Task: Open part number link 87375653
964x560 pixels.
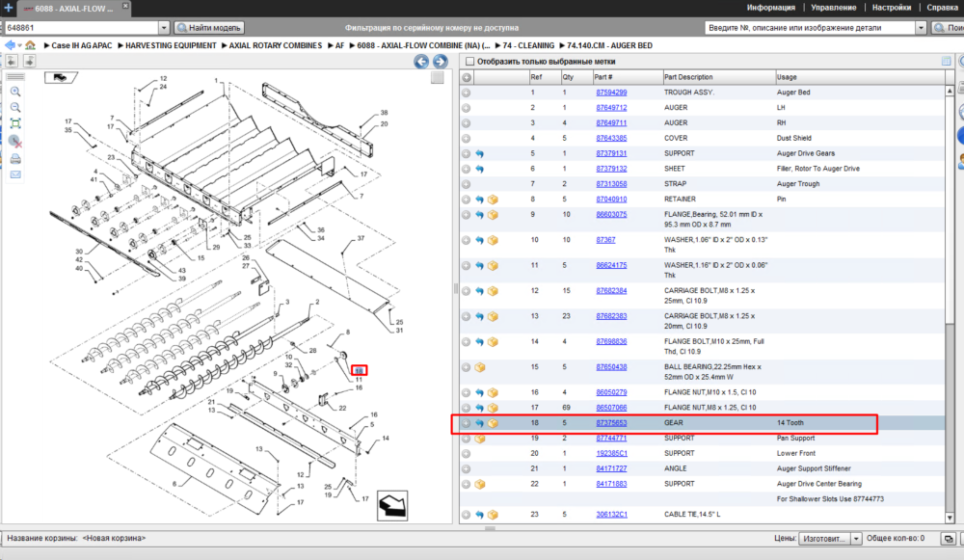Action: [x=611, y=423]
